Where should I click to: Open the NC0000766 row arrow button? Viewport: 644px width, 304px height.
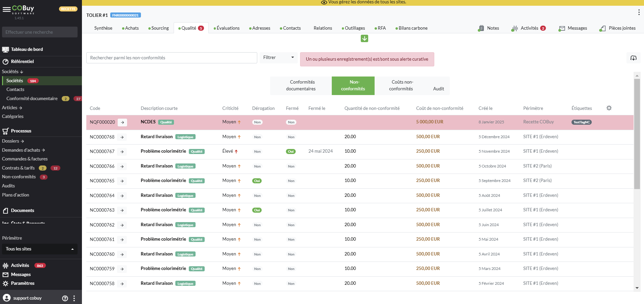pyautogui.click(x=122, y=166)
